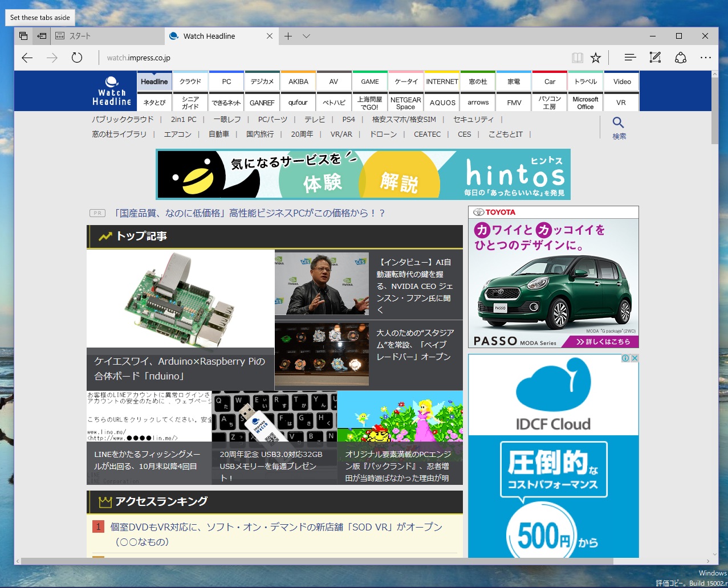Click the Forward arrow button
The image size is (728, 588).
click(52, 58)
